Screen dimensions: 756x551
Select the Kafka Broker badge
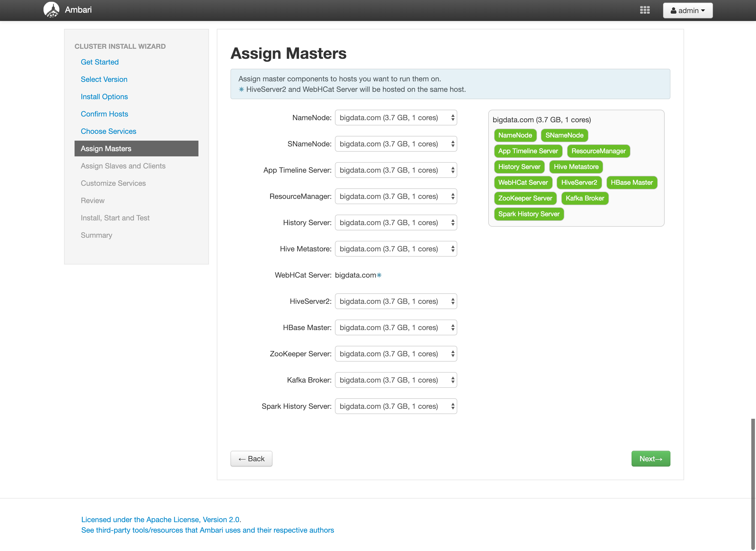click(585, 198)
